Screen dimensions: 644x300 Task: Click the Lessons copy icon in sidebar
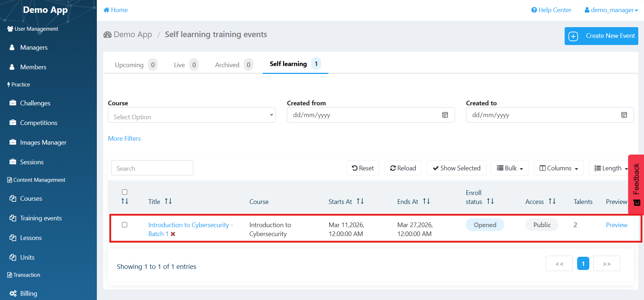pyautogui.click(x=13, y=237)
